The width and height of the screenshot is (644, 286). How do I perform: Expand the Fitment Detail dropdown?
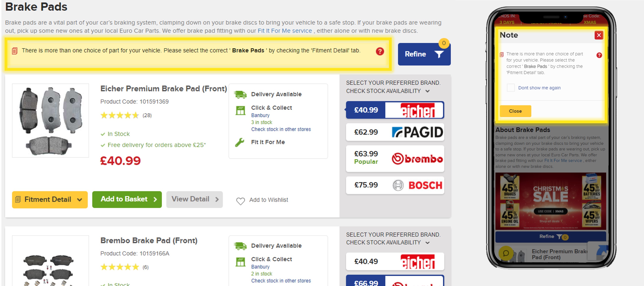[x=50, y=199]
